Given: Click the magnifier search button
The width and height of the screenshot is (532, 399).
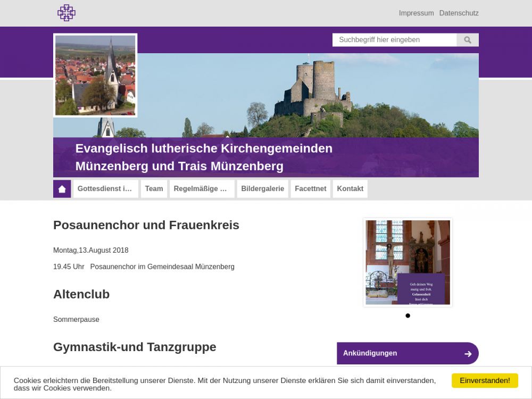Looking at the screenshot, I should (468, 40).
